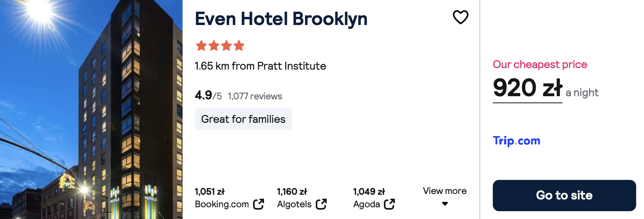
Task: Open the Booking.com external link icon
Action: point(259,204)
